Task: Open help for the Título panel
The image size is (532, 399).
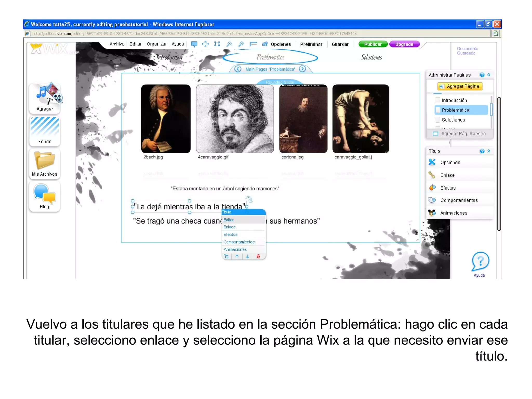Action: click(x=482, y=151)
